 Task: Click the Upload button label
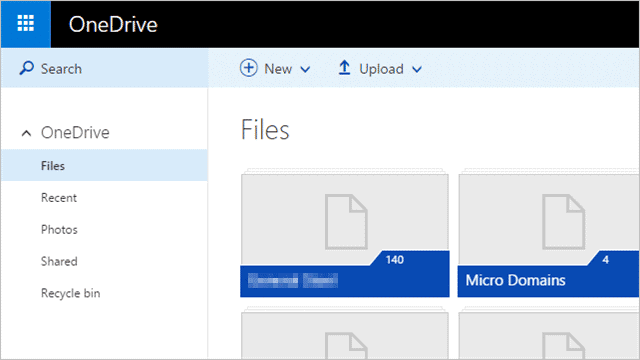[381, 69]
